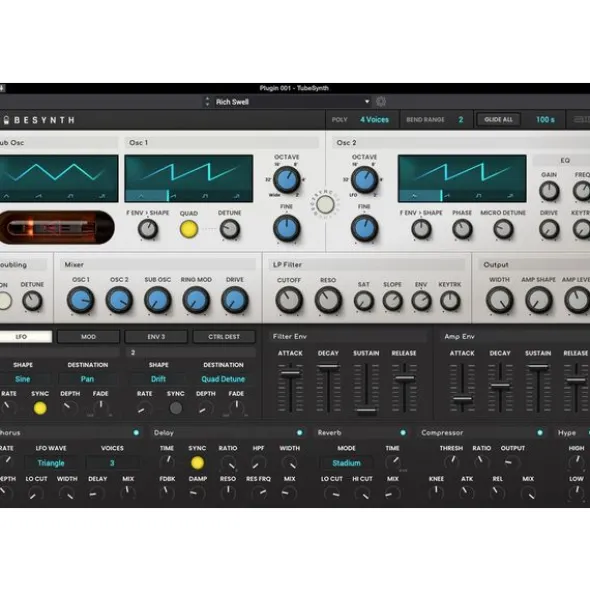Viewport: 590px width, 591px height.
Task: Open LFO 2 destination showing Quad Detune
Action: click(x=223, y=379)
